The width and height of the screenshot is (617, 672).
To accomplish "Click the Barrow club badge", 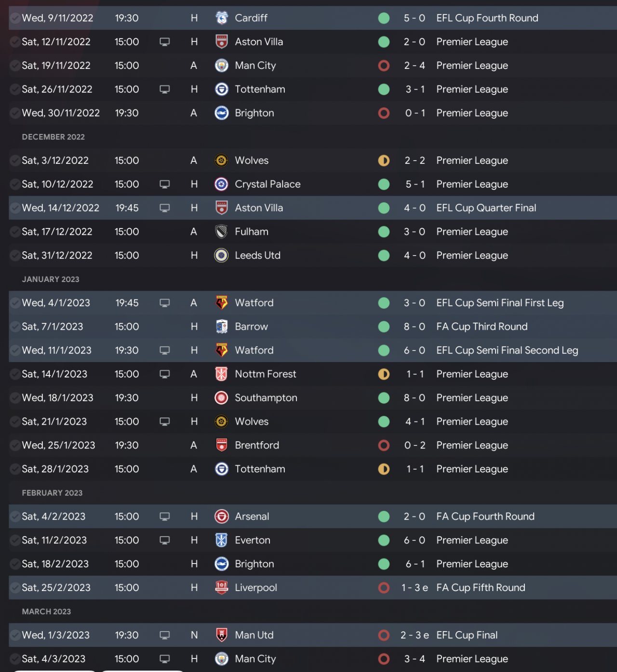I will click(221, 327).
